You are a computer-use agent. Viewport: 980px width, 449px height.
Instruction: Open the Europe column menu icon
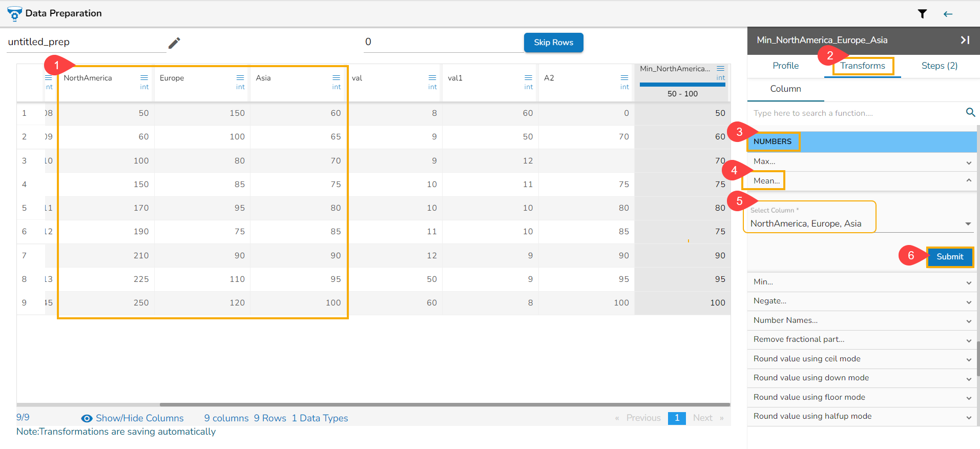[240, 78]
